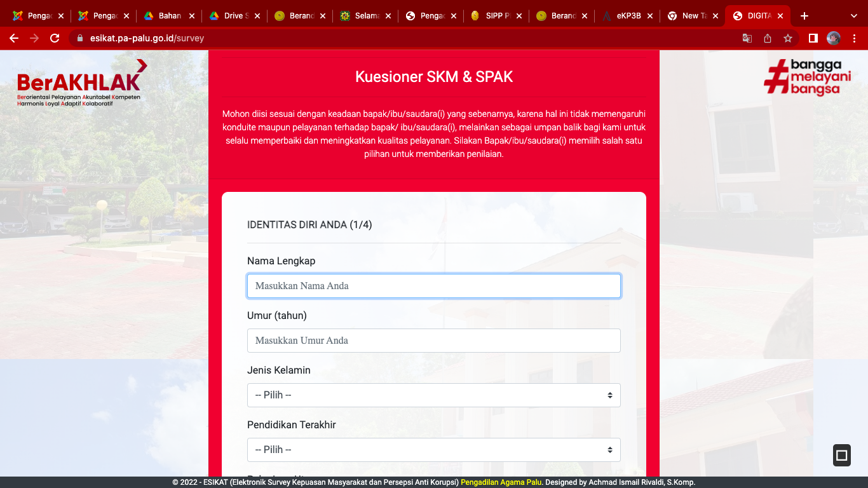Open the user profile avatar

[x=834, y=38]
